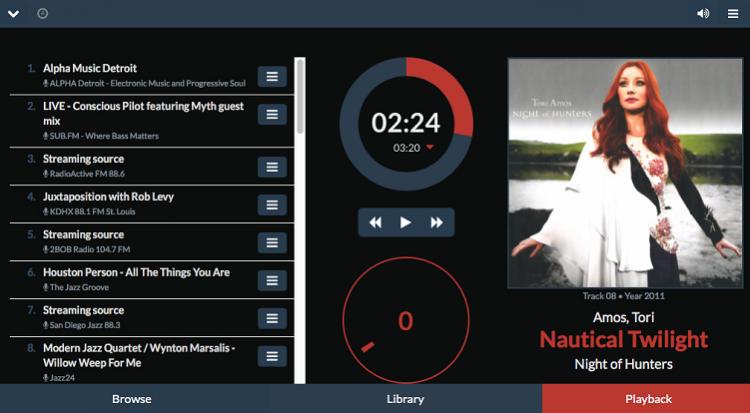750x413 pixels.
Task: Switch to the Browse tab
Action: (x=132, y=399)
